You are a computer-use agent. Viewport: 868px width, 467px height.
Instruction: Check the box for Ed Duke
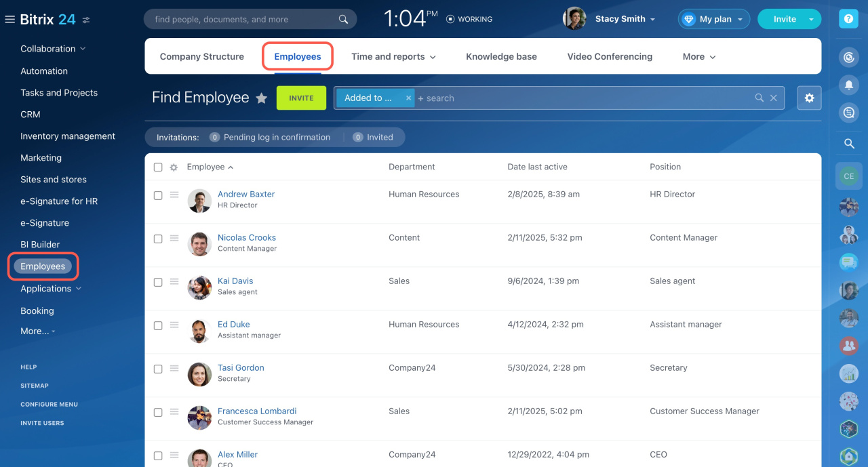point(158,325)
